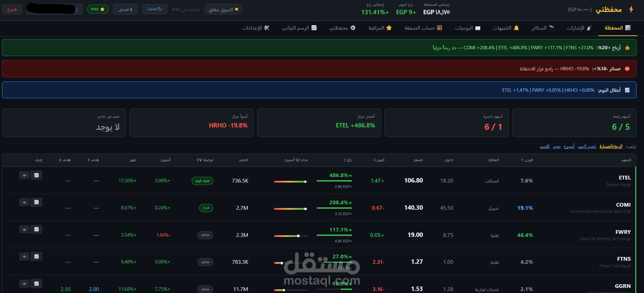
Task: Click the توصية TV column header
Action: (x=205, y=160)
